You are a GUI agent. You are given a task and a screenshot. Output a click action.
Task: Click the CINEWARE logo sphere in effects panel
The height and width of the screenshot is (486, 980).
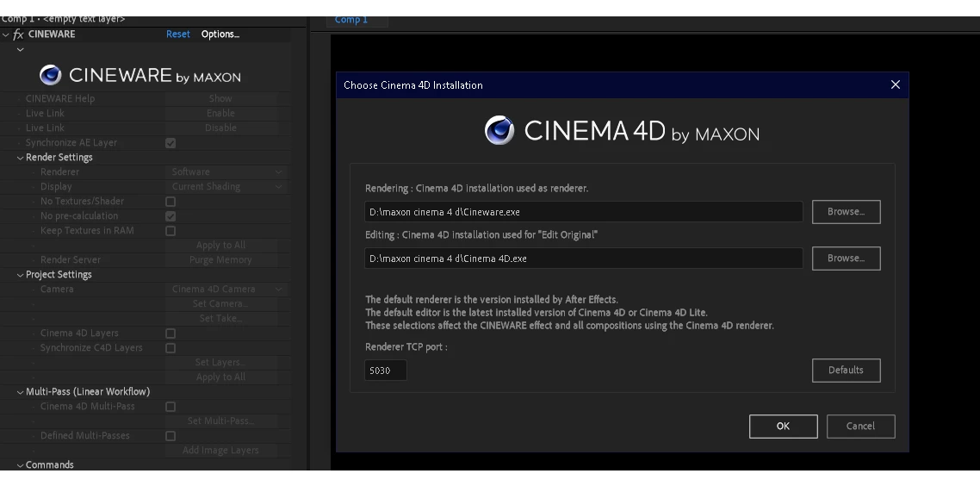point(51,75)
